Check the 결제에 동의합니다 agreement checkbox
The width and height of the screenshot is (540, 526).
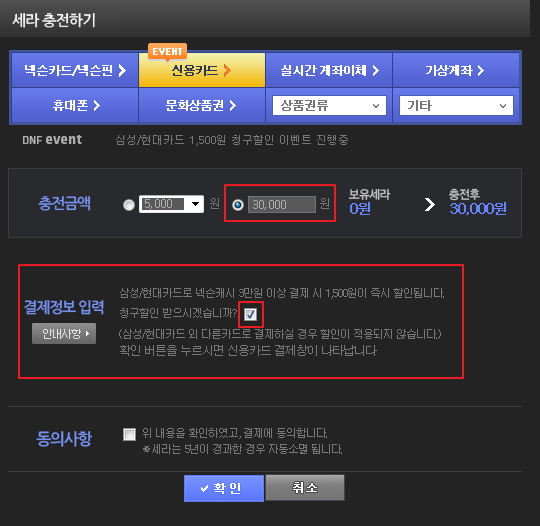pyautogui.click(x=129, y=434)
